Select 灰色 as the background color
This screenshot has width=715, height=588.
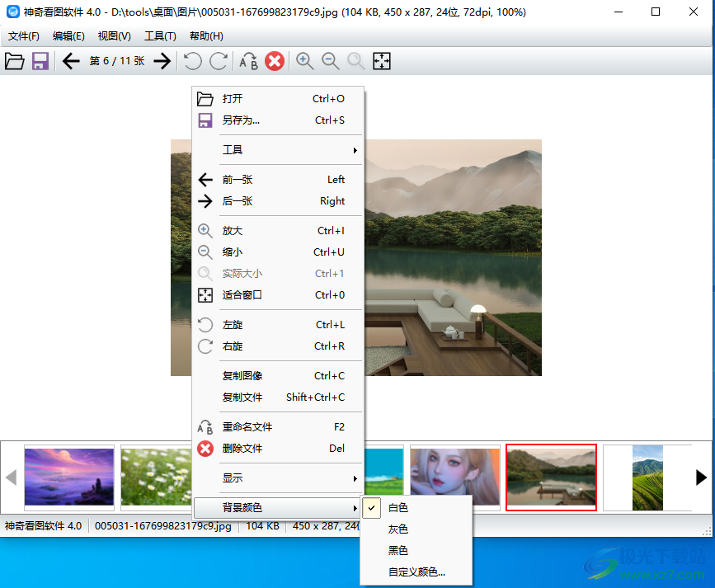tap(397, 529)
